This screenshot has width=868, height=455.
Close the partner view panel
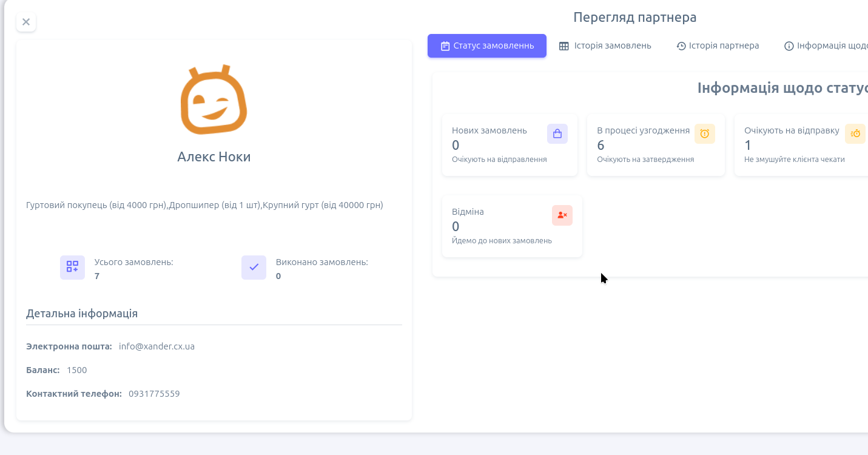[26, 22]
